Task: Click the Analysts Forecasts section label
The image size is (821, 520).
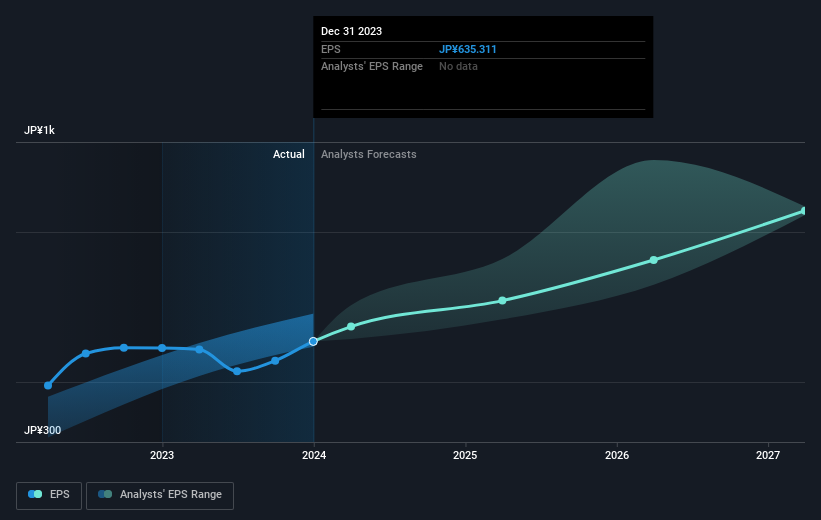Action: point(369,154)
